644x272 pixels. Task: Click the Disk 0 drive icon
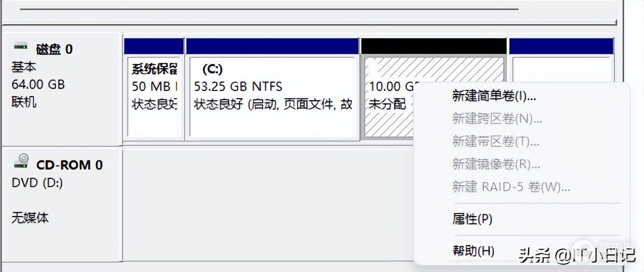(x=21, y=47)
